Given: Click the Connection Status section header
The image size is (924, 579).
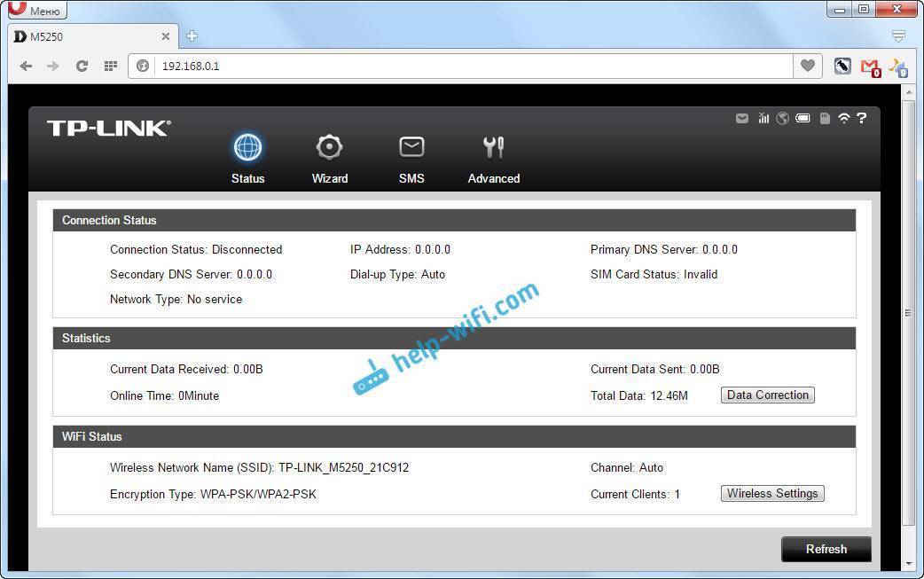Looking at the screenshot, I should point(454,220).
